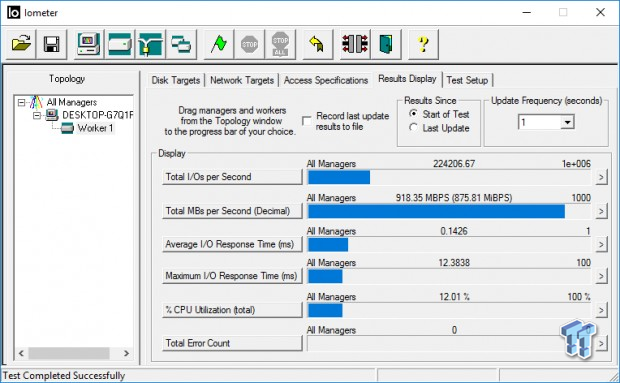Click the Total MBs per Second progress bar
Screen dimensions: 620x383
pyautogui.click(x=449, y=211)
